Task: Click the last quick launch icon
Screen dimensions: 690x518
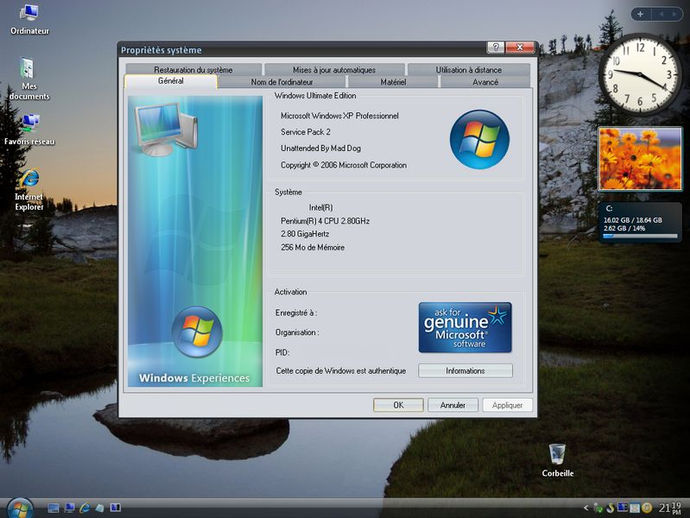Action: click(x=115, y=508)
